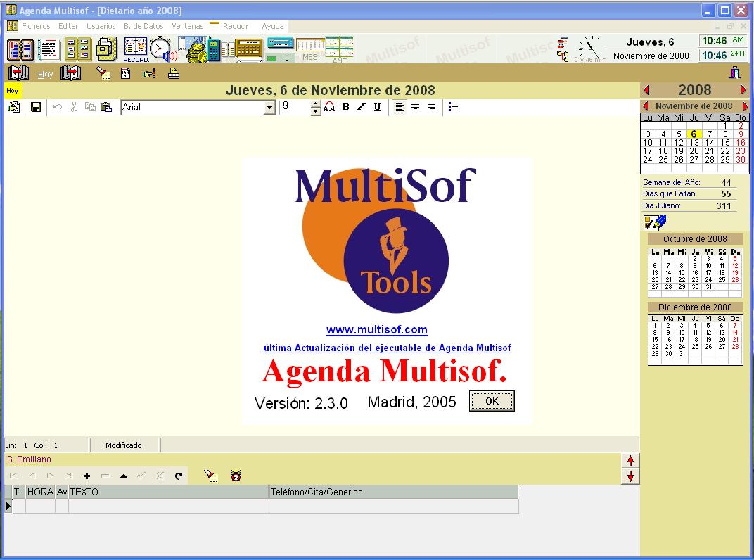The height and width of the screenshot is (560, 754).
Task: Open the address binder icon
Action: coord(78,49)
